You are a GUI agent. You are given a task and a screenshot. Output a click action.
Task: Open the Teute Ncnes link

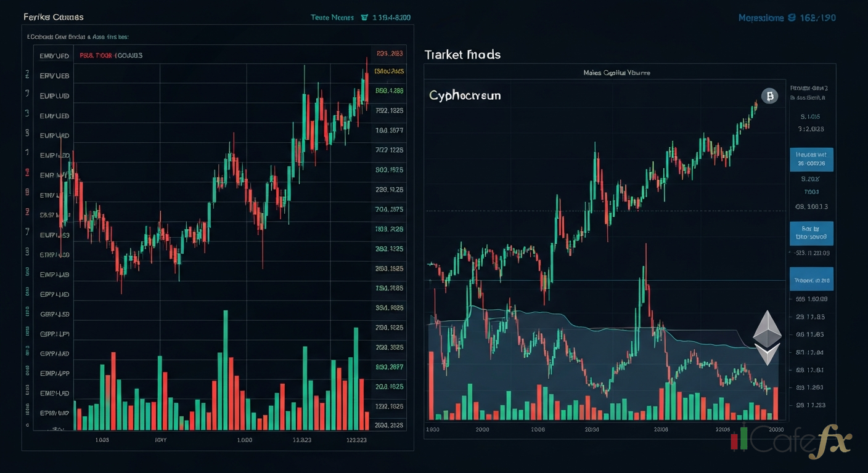point(332,18)
